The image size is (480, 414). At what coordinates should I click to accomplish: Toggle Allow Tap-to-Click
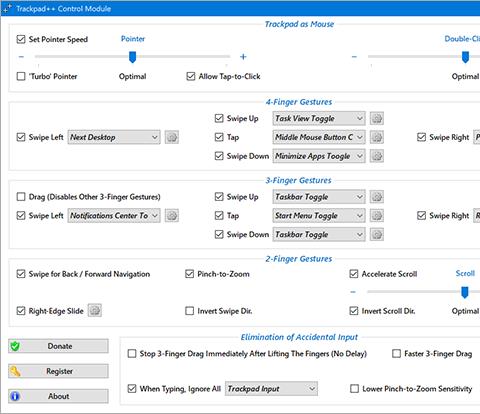click(191, 76)
